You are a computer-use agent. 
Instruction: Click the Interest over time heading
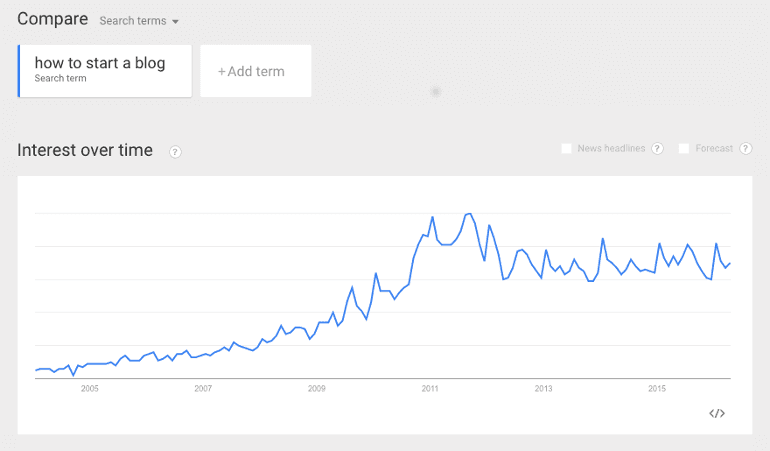[x=85, y=151]
